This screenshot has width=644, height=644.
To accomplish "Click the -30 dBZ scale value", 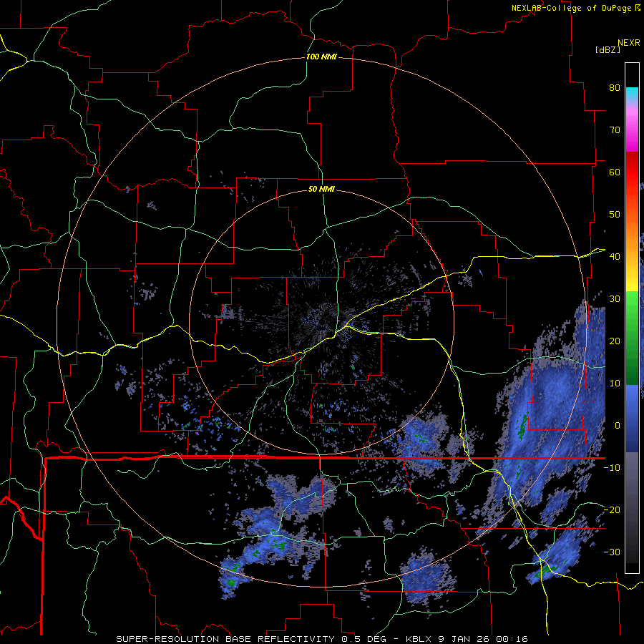I will coord(612,552).
